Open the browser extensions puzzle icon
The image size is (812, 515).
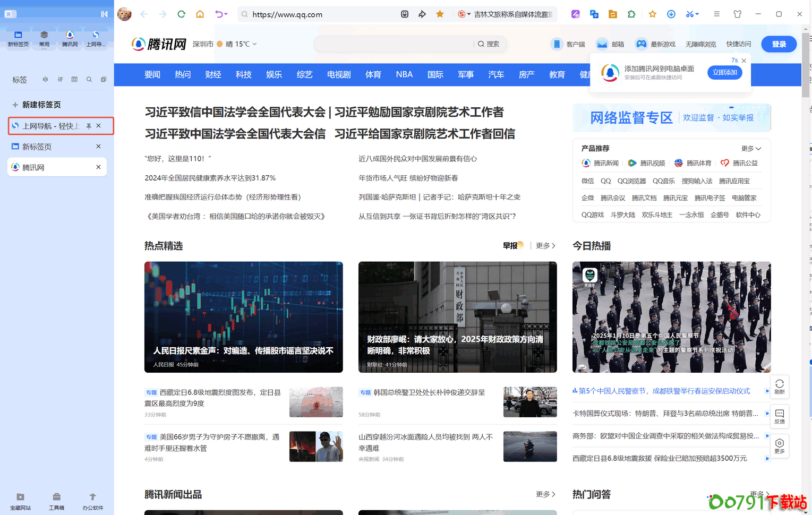631,14
